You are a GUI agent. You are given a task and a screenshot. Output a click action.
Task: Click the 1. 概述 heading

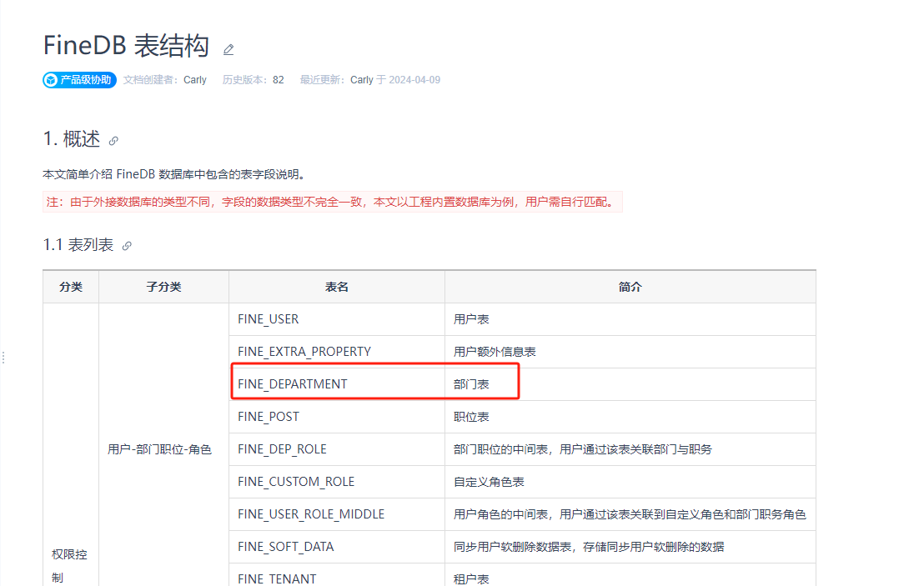point(72,139)
